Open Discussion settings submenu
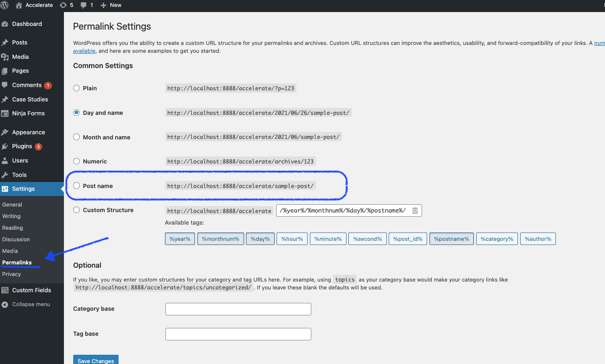Viewport: 605px width, 364px height. [x=16, y=239]
